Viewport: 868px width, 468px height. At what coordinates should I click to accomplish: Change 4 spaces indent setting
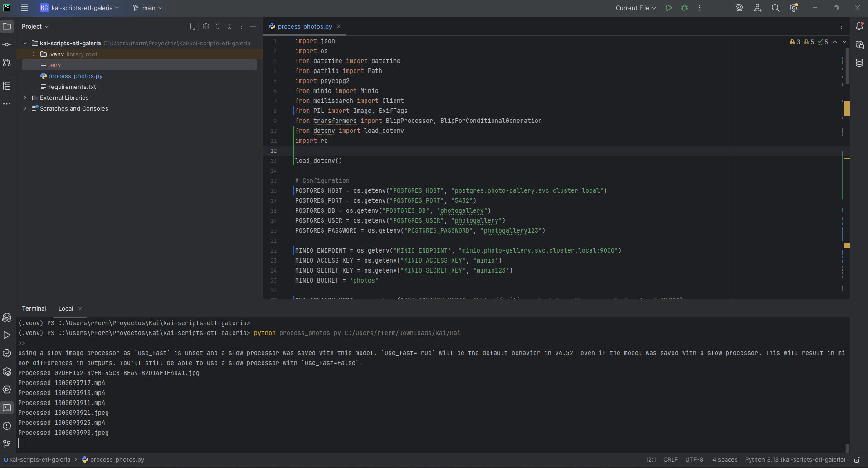[x=725, y=460]
